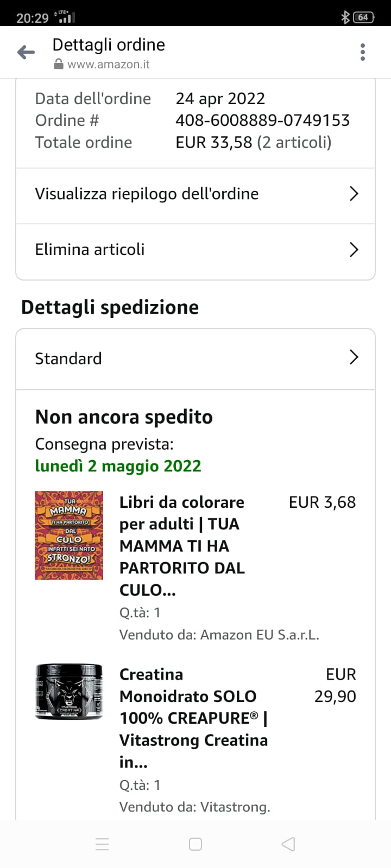Open the Visualizza riepilogo dell'ordine row
The width and height of the screenshot is (391, 868).
point(147,194)
